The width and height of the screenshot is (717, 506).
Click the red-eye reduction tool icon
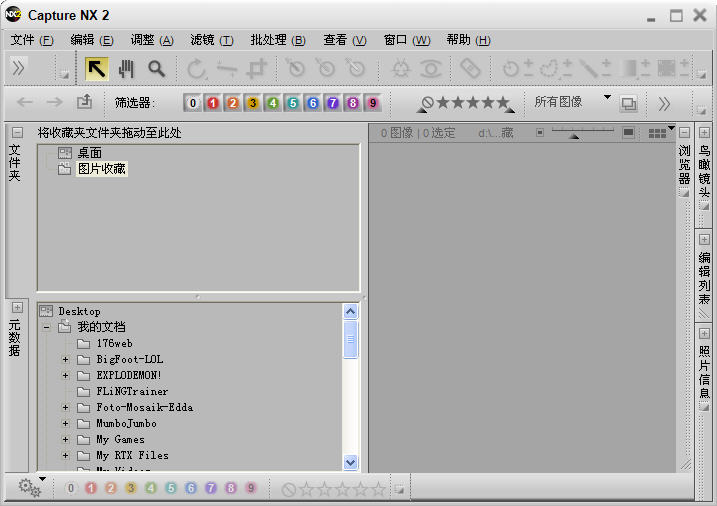coord(431,68)
